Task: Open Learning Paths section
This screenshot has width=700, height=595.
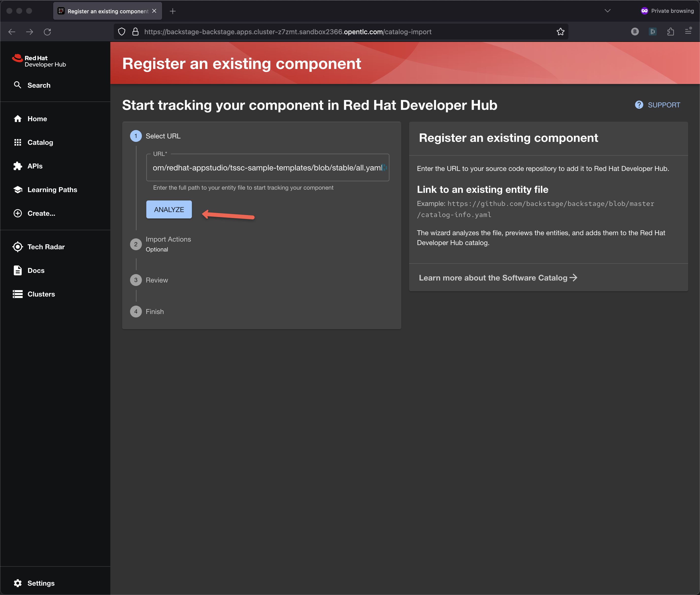Action: (52, 190)
